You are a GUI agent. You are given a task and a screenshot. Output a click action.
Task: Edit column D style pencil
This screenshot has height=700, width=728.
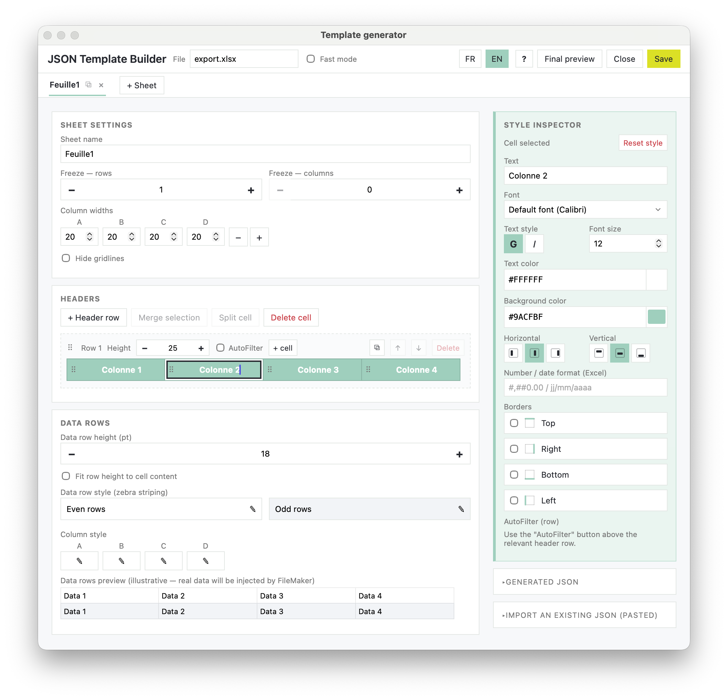[x=206, y=561]
